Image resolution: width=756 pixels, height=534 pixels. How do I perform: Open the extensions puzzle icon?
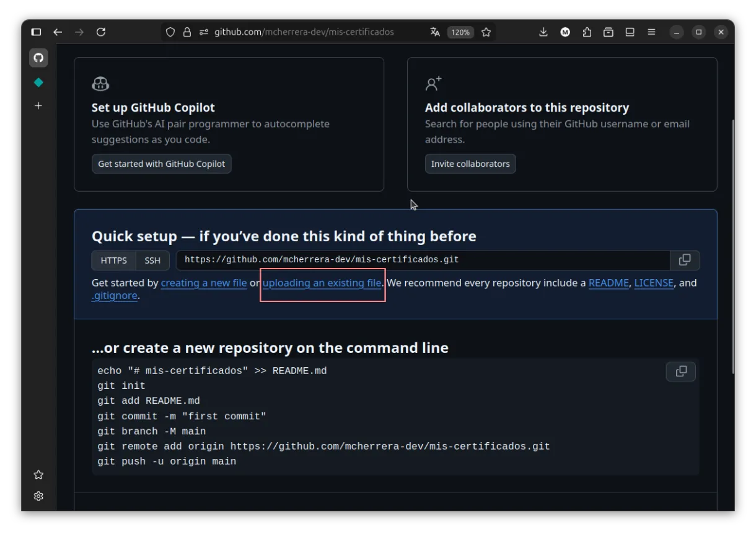coord(587,32)
